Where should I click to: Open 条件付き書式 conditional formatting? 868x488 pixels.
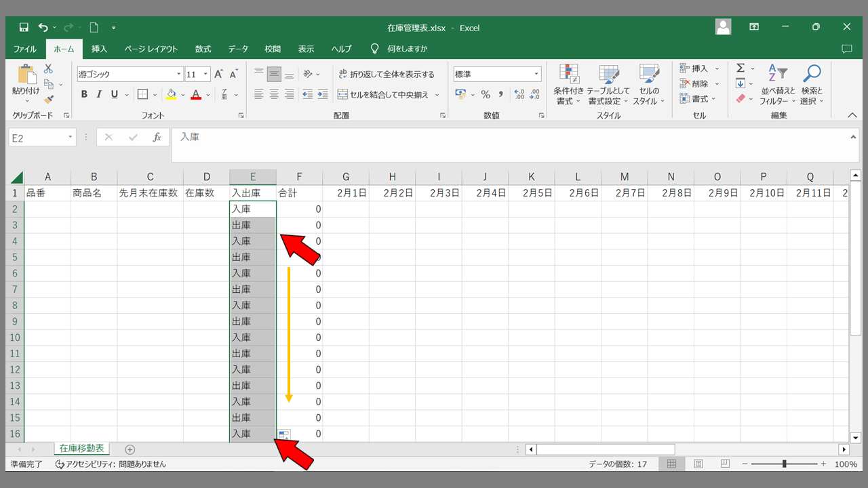pyautogui.click(x=568, y=85)
